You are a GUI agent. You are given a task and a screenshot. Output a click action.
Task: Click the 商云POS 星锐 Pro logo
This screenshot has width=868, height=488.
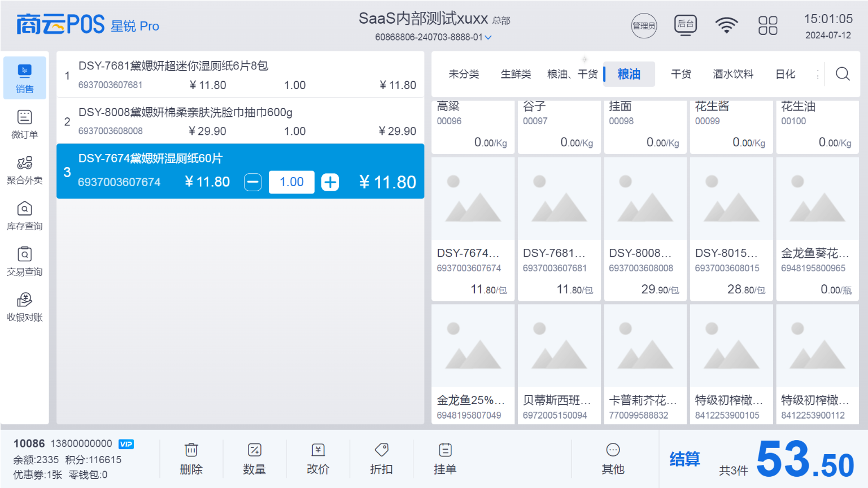click(88, 25)
